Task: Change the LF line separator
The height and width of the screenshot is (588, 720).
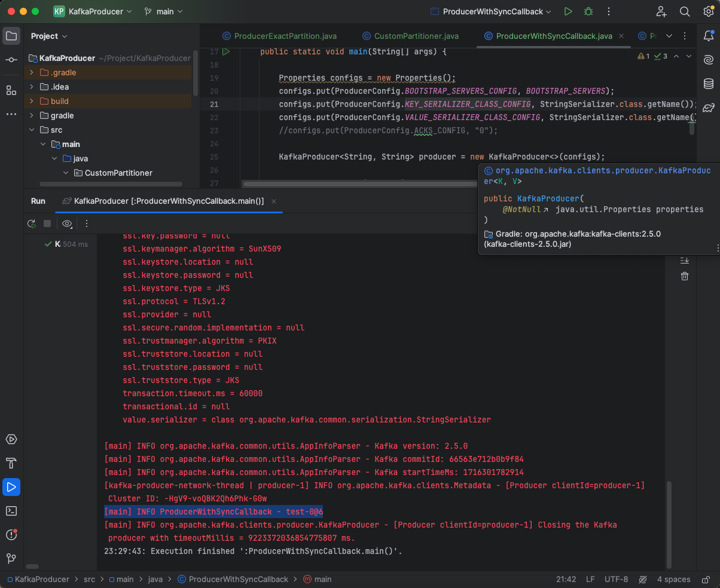Action: (x=590, y=579)
